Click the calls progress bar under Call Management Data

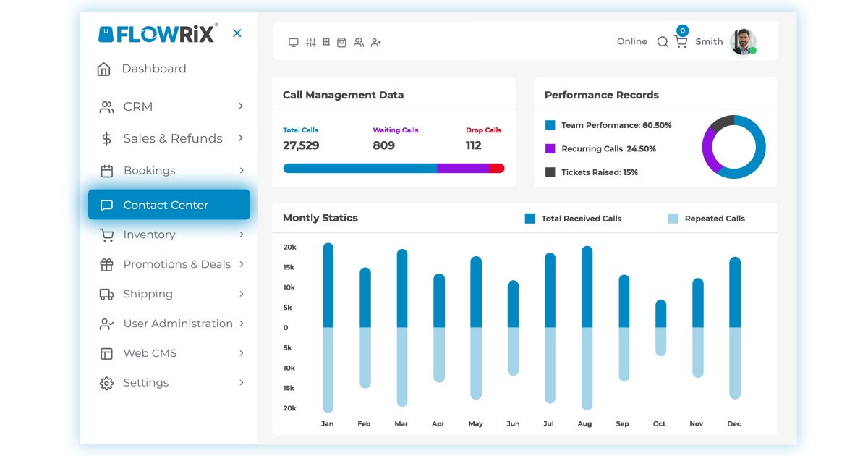(x=393, y=168)
